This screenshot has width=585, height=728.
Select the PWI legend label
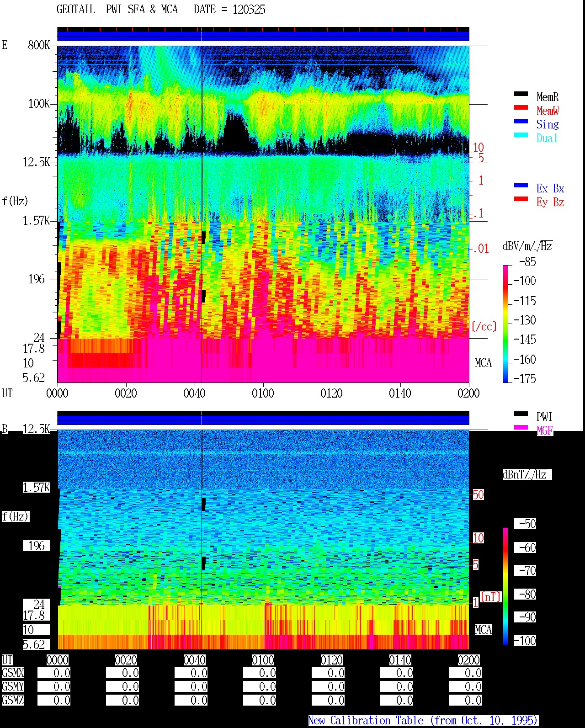544,417
